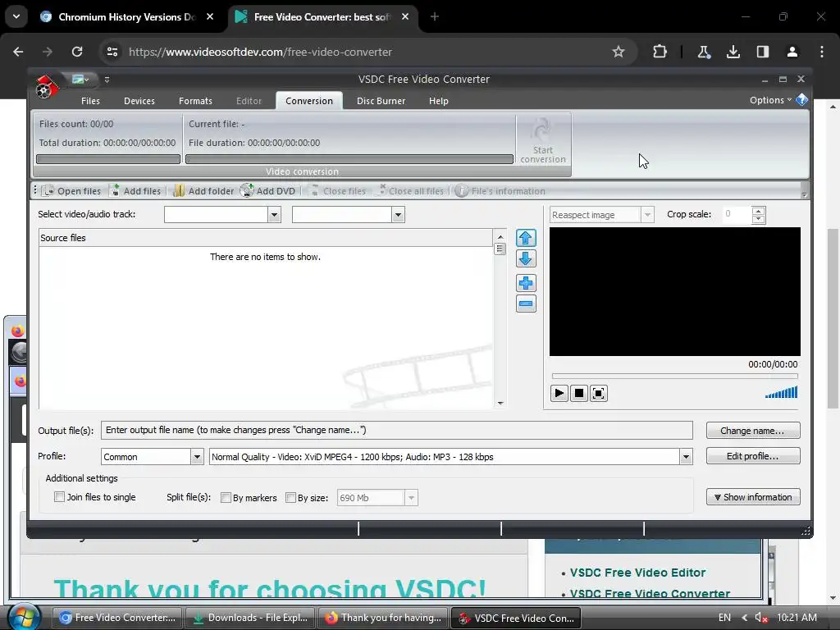Open the VSDC application logo menu
The height and width of the screenshot is (630, 840).
click(46, 87)
